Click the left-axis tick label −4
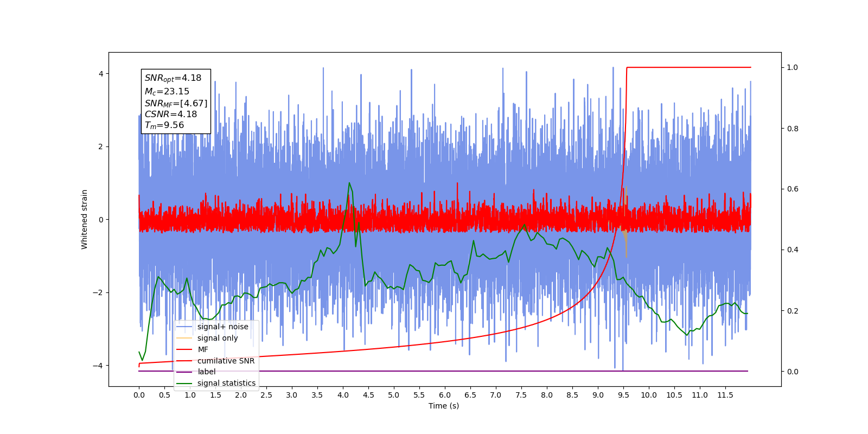Viewport: 868px width, 434px height. point(98,366)
